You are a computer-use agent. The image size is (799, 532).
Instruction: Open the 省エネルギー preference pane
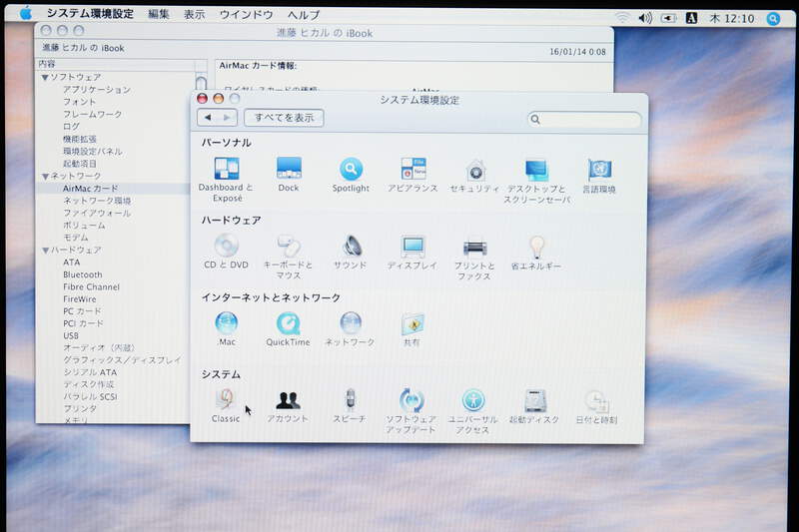tap(536, 253)
